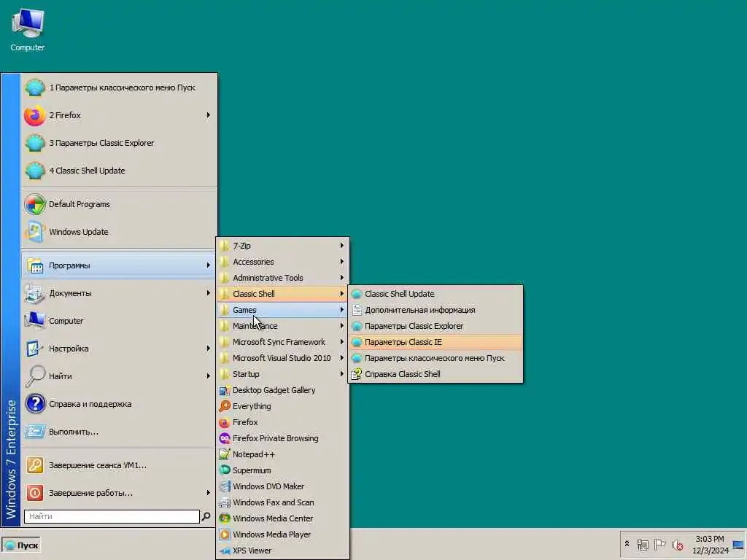This screenshot has width=747, height=560.
Task: Open the Computer desktop icon
Action: tap(27, 29)
